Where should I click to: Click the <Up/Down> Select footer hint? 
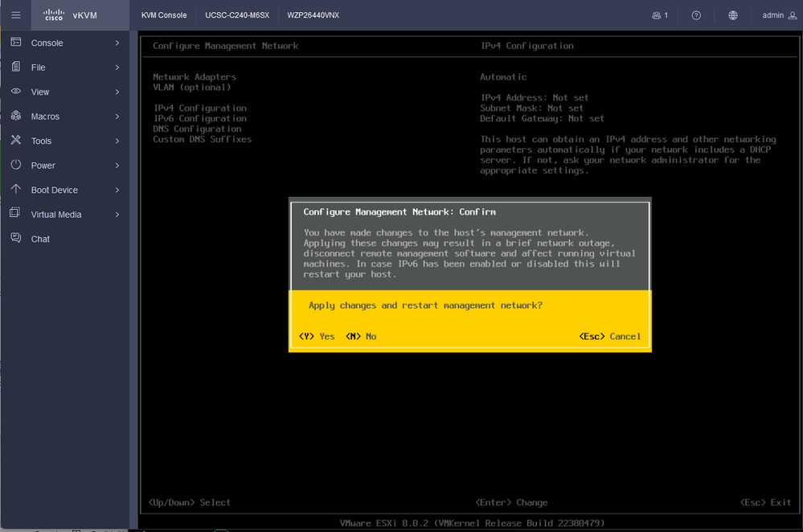tap(189, 502)
